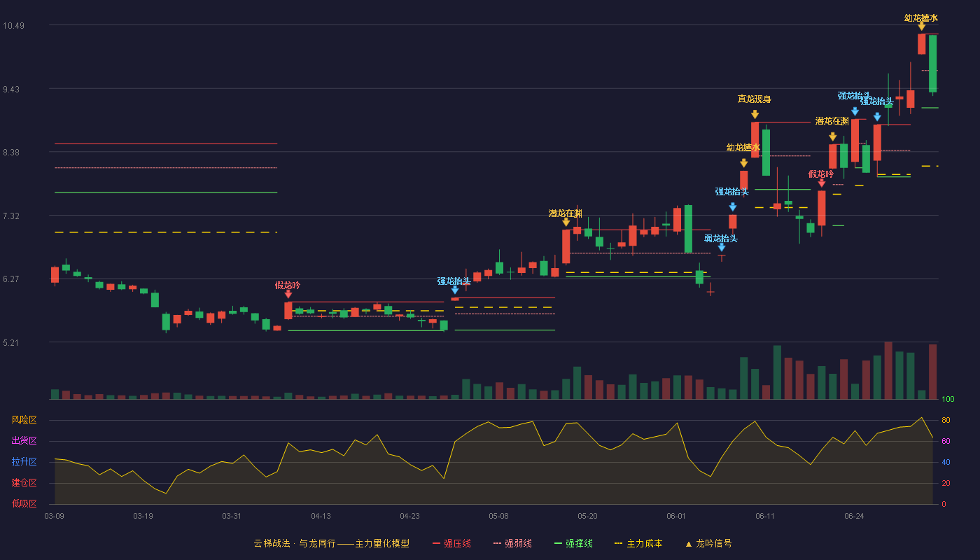Click the 9.43 price axis label
The width and height of the screenshot is (980, 560).
[x=11, y=90]
